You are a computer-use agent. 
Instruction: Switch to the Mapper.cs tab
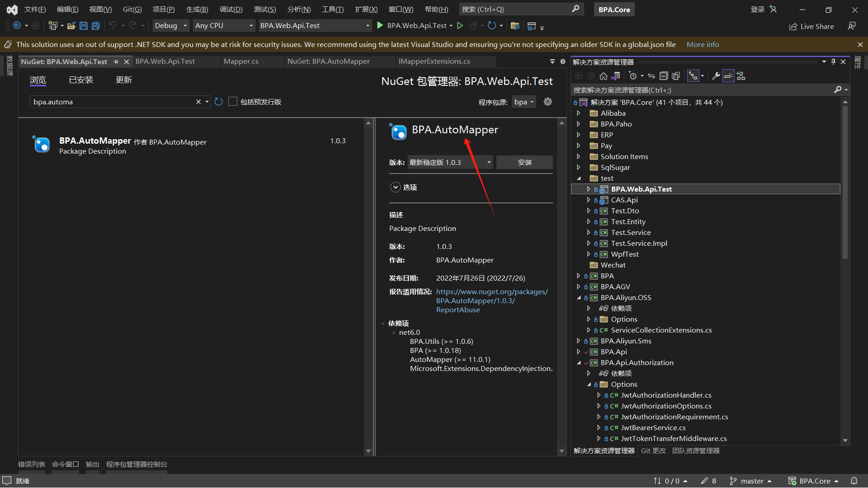pos(241,61)
